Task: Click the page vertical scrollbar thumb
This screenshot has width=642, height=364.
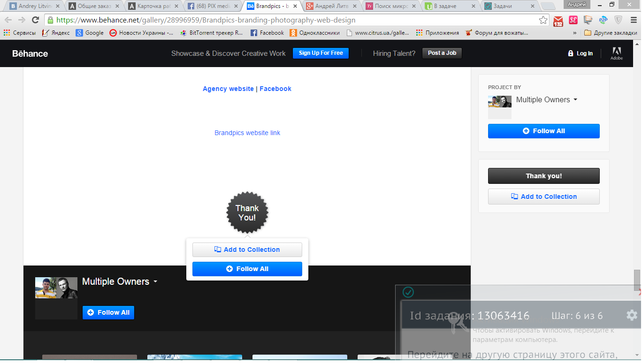Action: (x=637, y=280)
